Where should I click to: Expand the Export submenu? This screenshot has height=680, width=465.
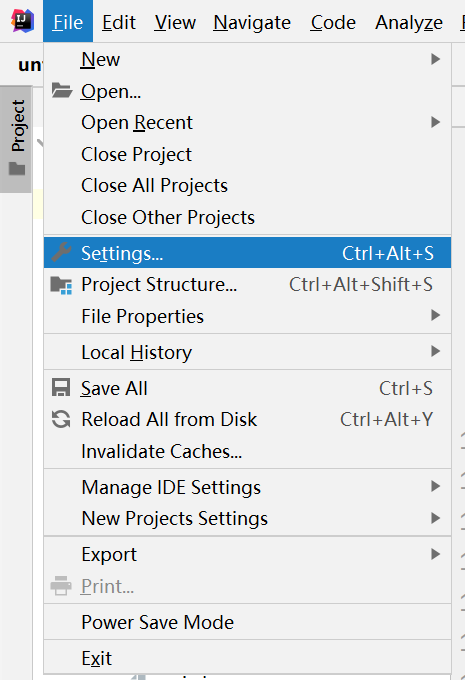point(247,555)
